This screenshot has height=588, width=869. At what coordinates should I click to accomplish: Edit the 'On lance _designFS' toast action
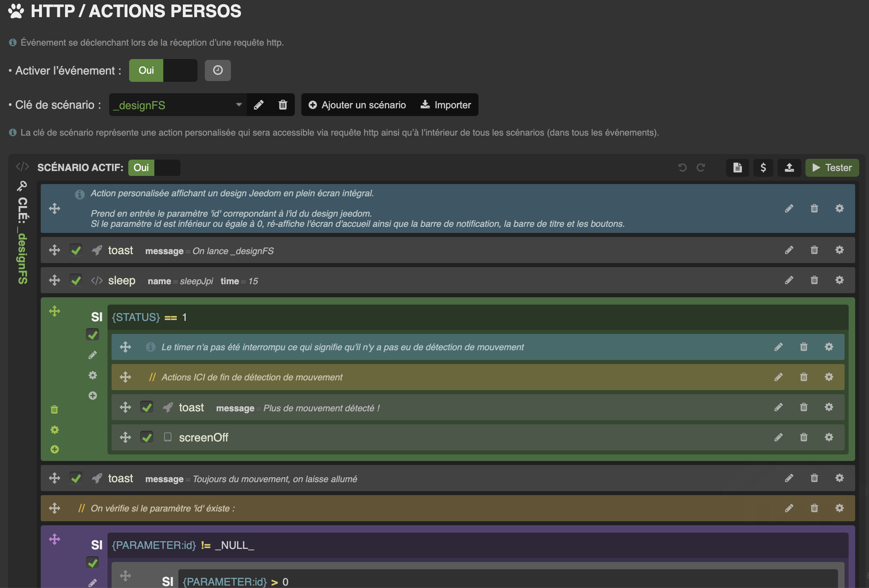pos(789,250)
